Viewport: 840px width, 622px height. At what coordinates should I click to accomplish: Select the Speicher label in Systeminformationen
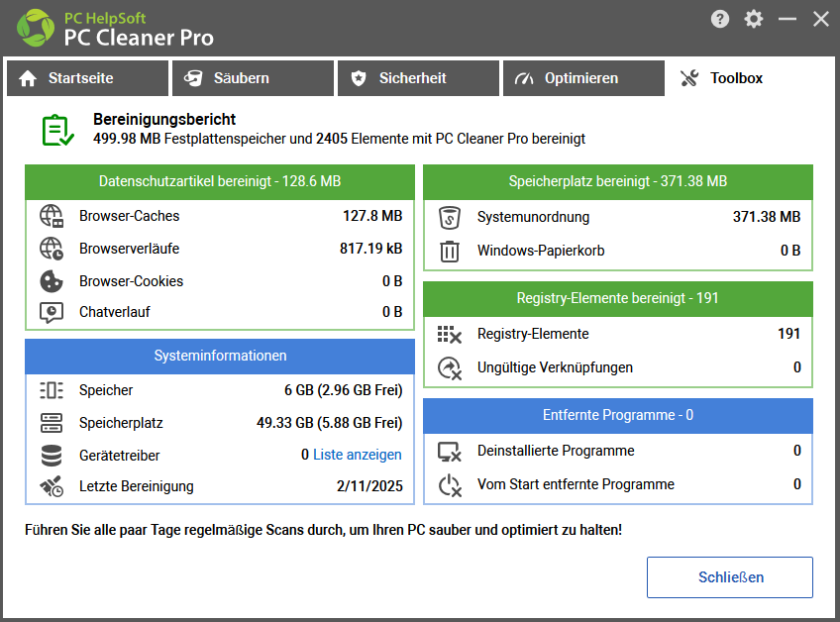pos(106,390)
